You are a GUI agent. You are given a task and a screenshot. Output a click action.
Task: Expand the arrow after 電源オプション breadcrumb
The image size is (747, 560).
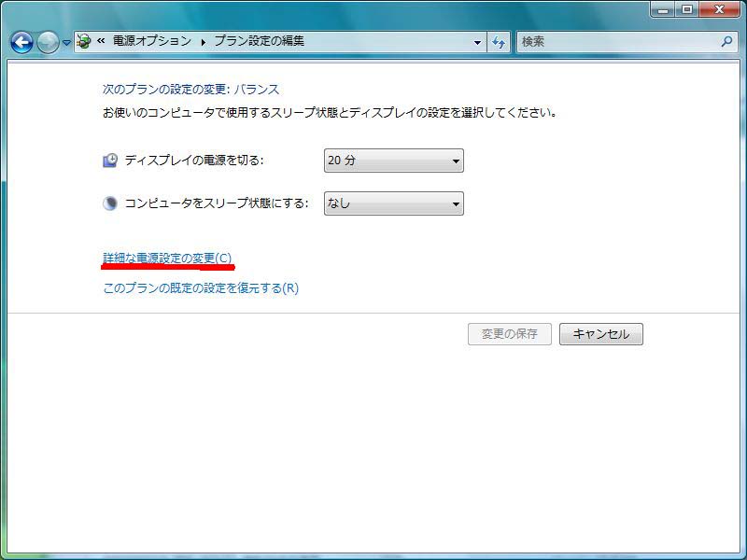[x=204, y=42]
